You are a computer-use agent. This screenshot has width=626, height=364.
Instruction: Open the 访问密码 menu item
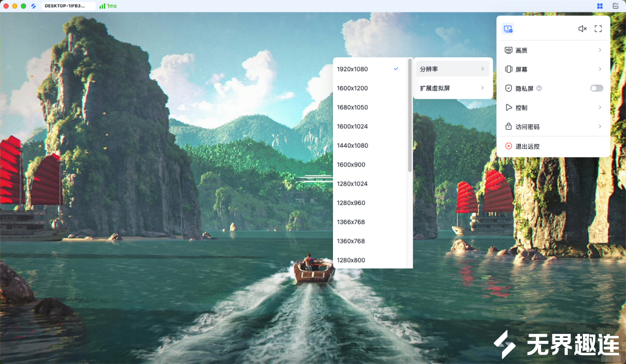553,126
